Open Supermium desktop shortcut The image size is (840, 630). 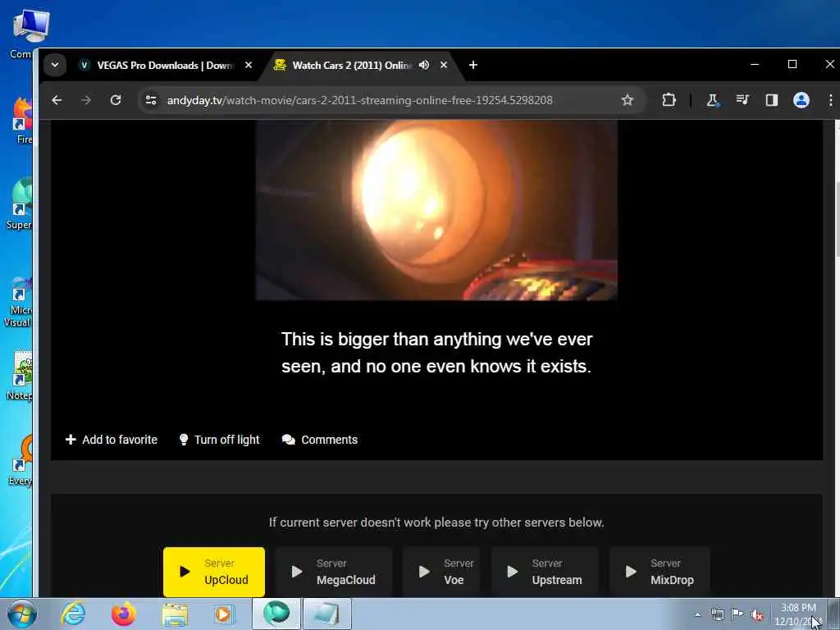[20, 204]
